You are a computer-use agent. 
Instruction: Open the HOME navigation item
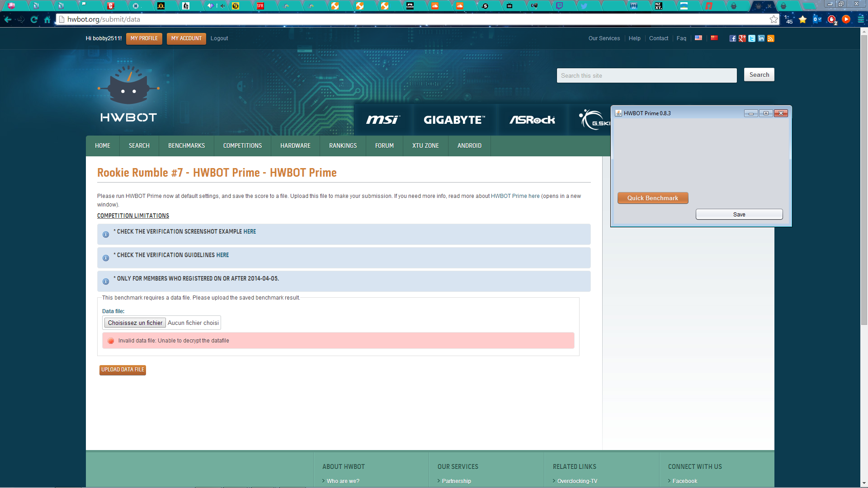(103, 145)
